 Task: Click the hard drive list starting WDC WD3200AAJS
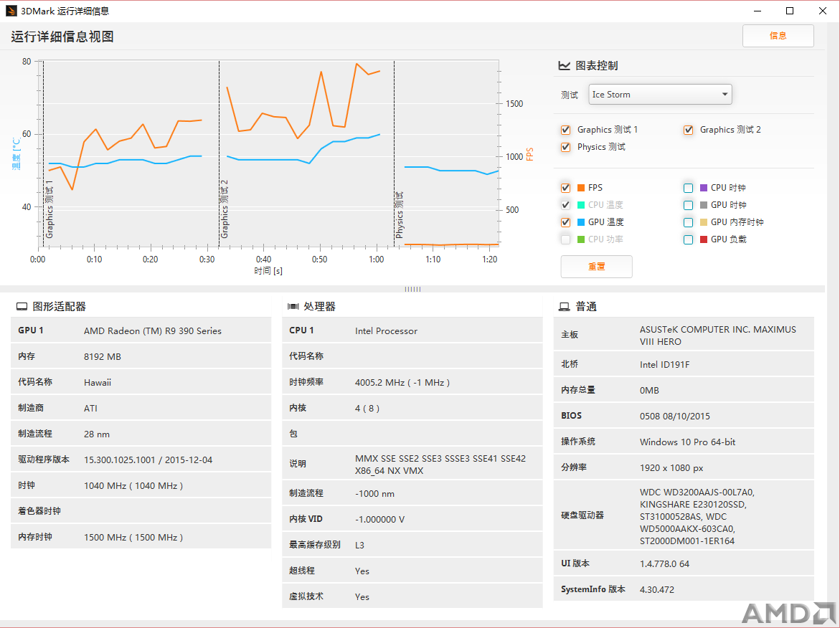pos(697,516)
